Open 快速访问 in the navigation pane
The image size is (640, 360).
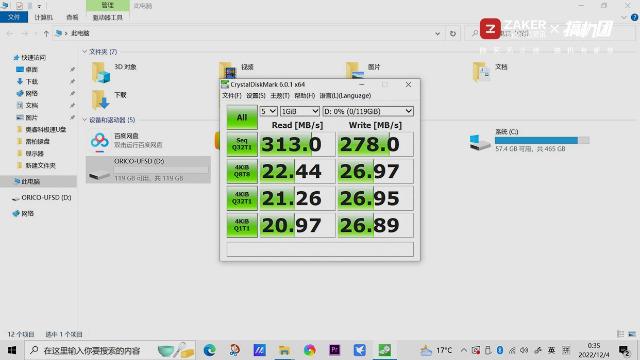(x=33, y=58)
